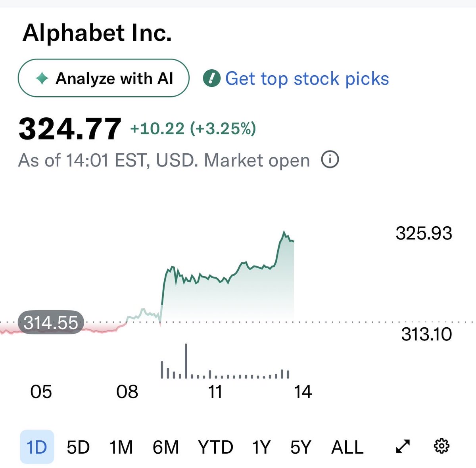Open chart settings gear icon

coord(441,446)
